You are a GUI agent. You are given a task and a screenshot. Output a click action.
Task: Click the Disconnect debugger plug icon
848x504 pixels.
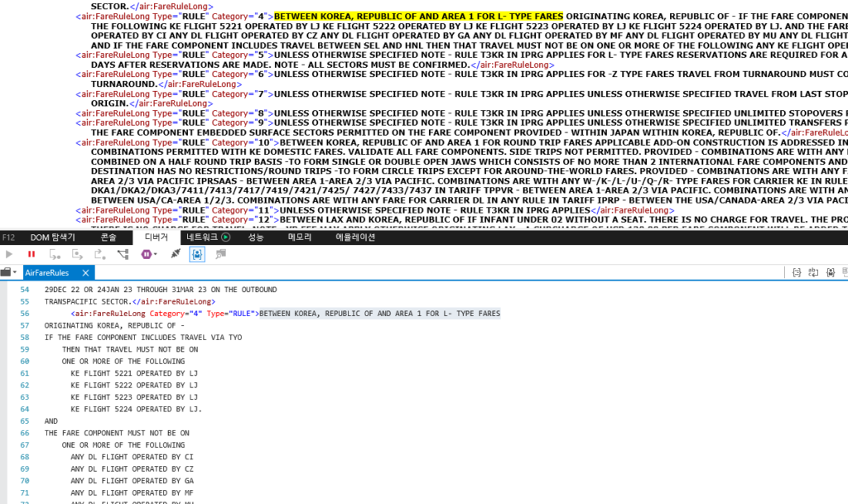tap(175, 254)
